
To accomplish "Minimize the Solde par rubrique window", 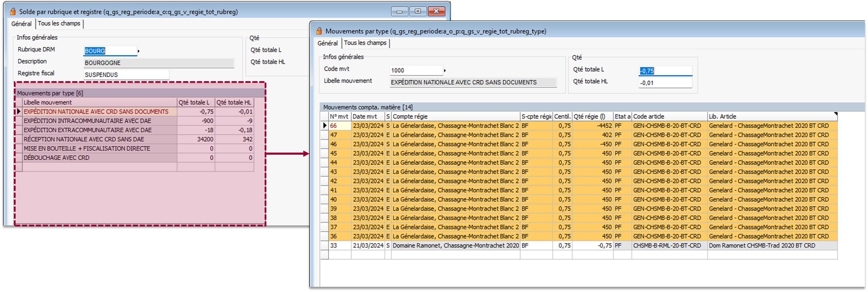I will [399, 11].
